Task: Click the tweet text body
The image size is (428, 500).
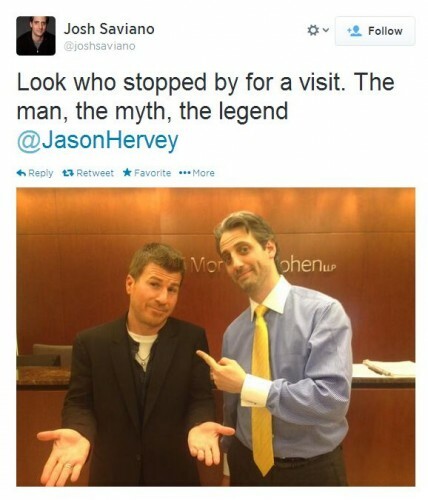Action: (205, 111)
